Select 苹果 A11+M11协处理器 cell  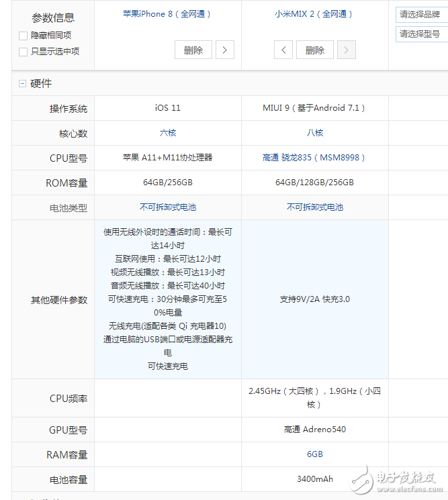point(168,158)
